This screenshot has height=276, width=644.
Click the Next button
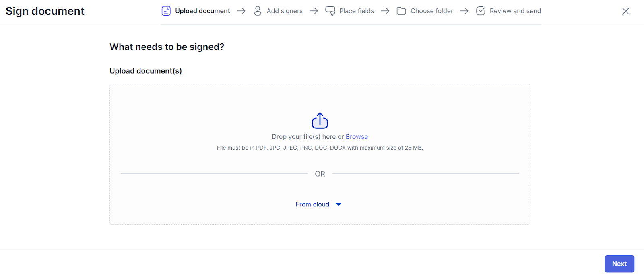point(619,264)
